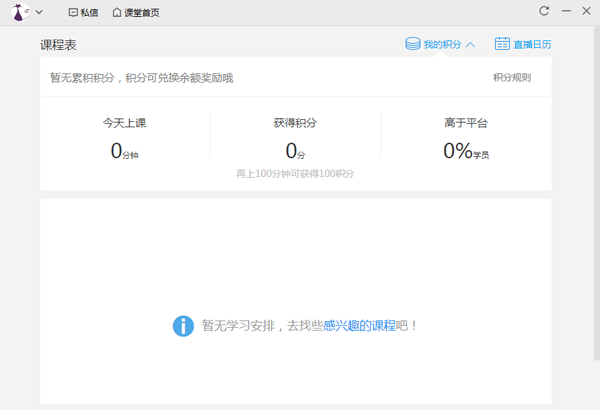Viewport: 600px width, 410px height.
Task: Open the 直播日历 text link
Action: coord(532,45)
